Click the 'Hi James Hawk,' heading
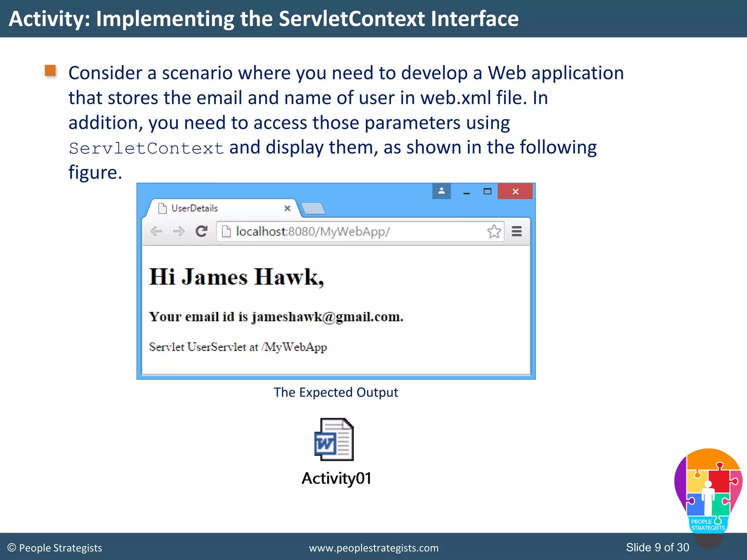This screenshot has height=560, width=747. 236,277
